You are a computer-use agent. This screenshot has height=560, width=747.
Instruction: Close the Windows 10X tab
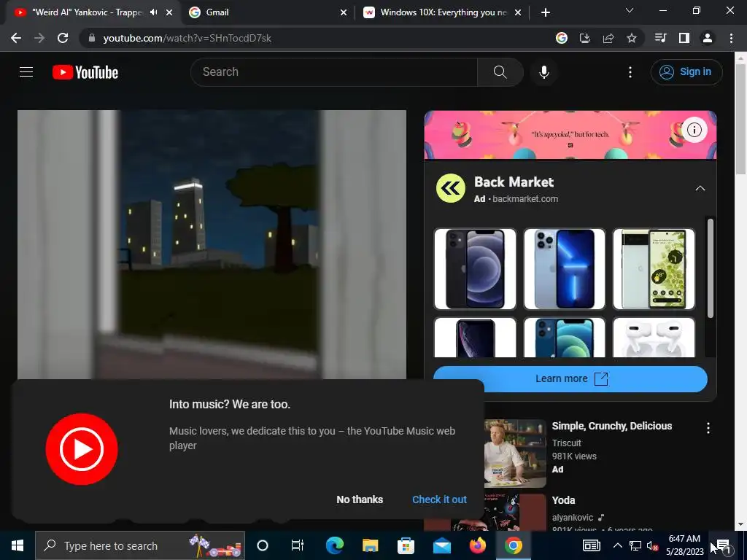[518, 13]
